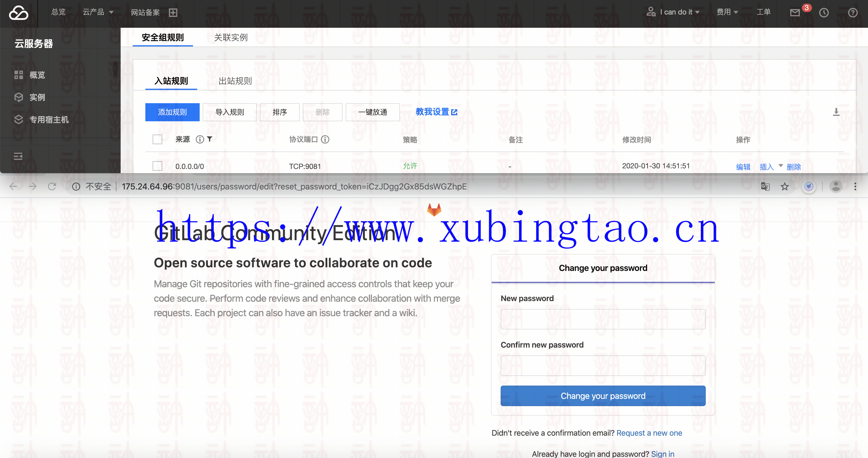The height and width of the screenshot is (458, 868).
Task: Focus the Confirm new password field
Action: [603, 365]
